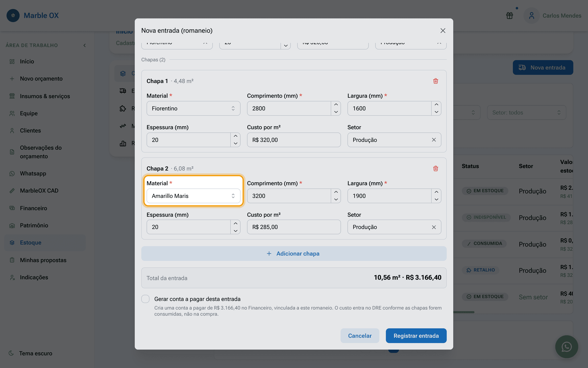Delete Chapa 1 with trash icon
The height and width of the screenshot is (368, 588).
click(x=435, y=81)
